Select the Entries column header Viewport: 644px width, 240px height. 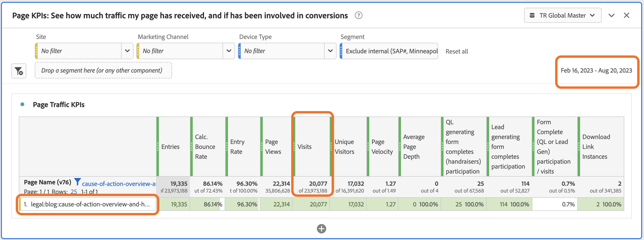coord(170,147)
